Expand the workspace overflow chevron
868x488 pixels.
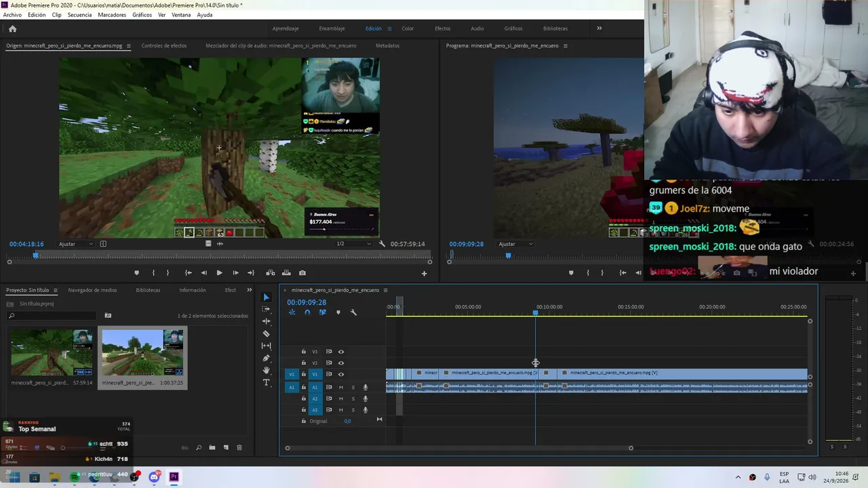(x=599, y=28)
